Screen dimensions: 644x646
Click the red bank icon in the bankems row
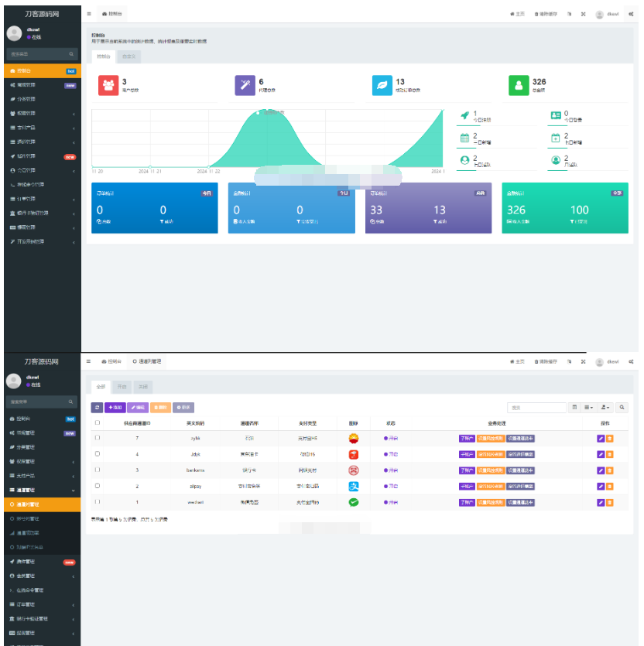coord(353,470)
